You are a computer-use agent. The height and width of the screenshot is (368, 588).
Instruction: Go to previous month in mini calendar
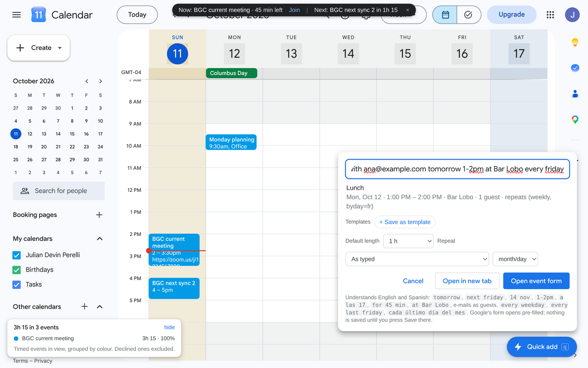(x=87, y=81)
